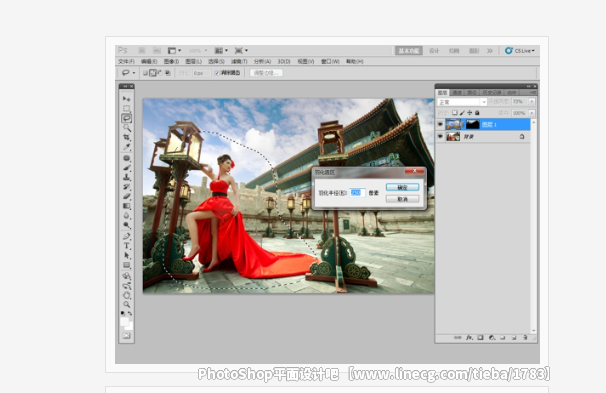Open the 选择(S) menu
This screenshot has width=606, height=393.
[216, 61]
